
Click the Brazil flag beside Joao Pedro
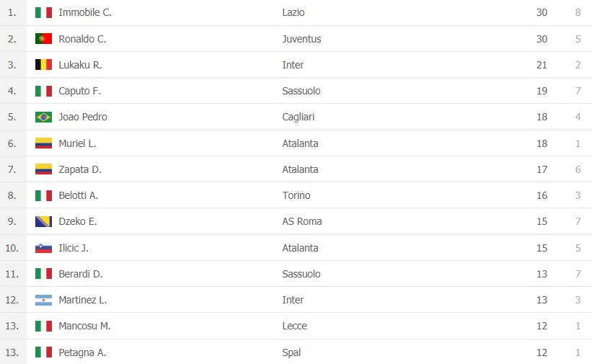click(43, 117)
